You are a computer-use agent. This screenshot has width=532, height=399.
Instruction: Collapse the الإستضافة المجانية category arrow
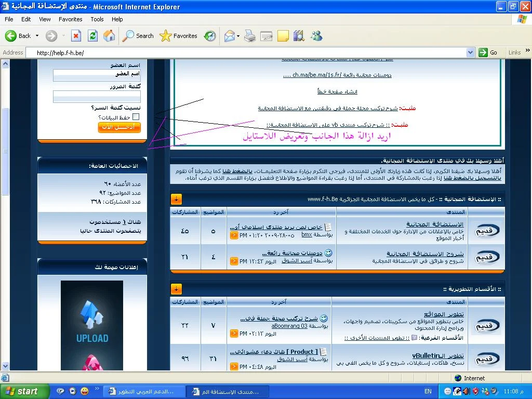point(177,199)
